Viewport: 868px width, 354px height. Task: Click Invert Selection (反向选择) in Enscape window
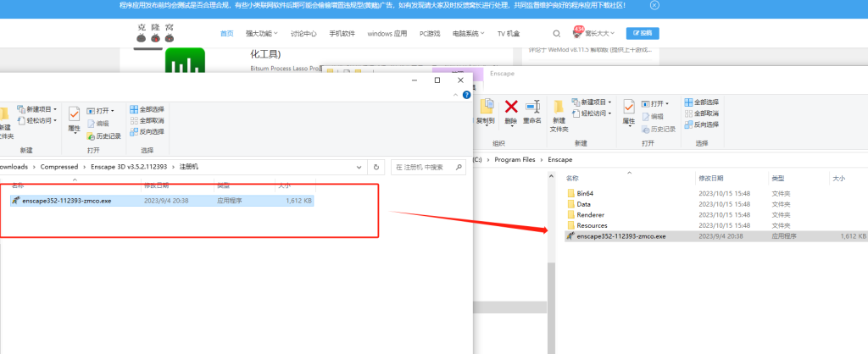701,124
